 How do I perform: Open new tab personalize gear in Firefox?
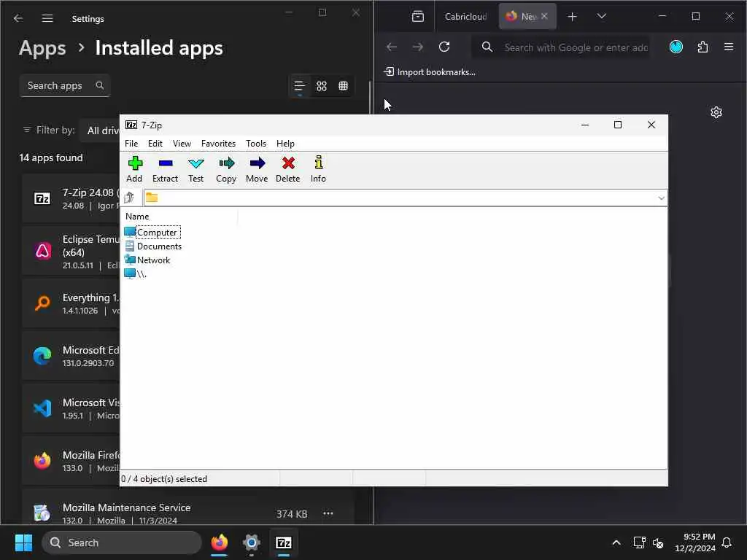pos(716,112)
